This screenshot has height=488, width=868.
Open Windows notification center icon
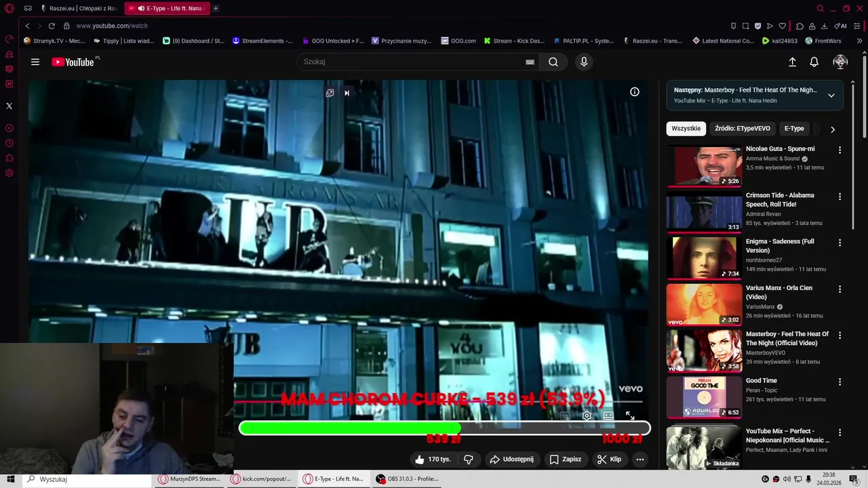tap(854, 479)
